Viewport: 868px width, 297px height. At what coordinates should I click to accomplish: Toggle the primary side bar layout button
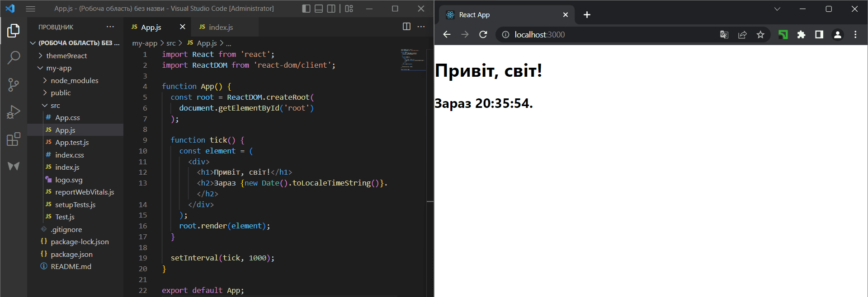306,9
